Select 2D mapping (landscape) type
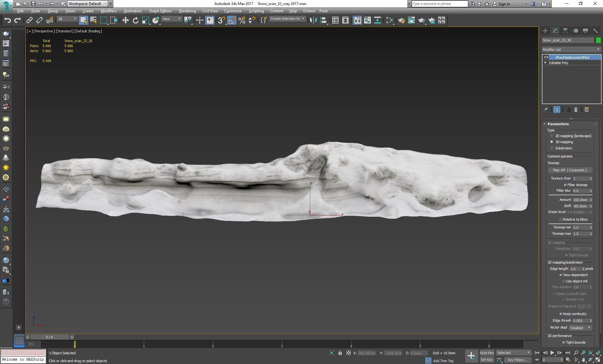The image size is (603, 364). [x=551, y=136]
